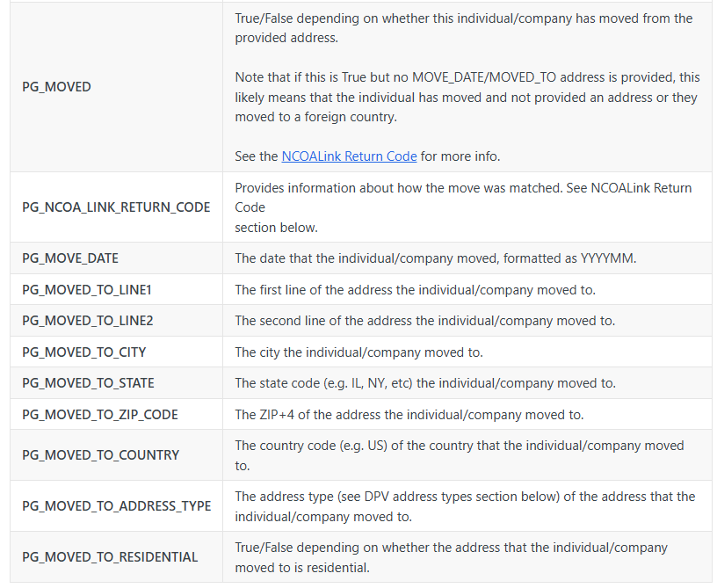The width and height of the screenshot is (717, 588).
Task: Open the NCOALink Return Code link
Action: point(349,156)
